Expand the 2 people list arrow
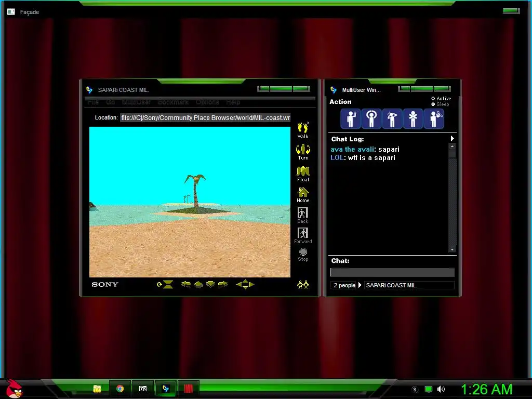532x399 pixels. [x=360, y=285]
